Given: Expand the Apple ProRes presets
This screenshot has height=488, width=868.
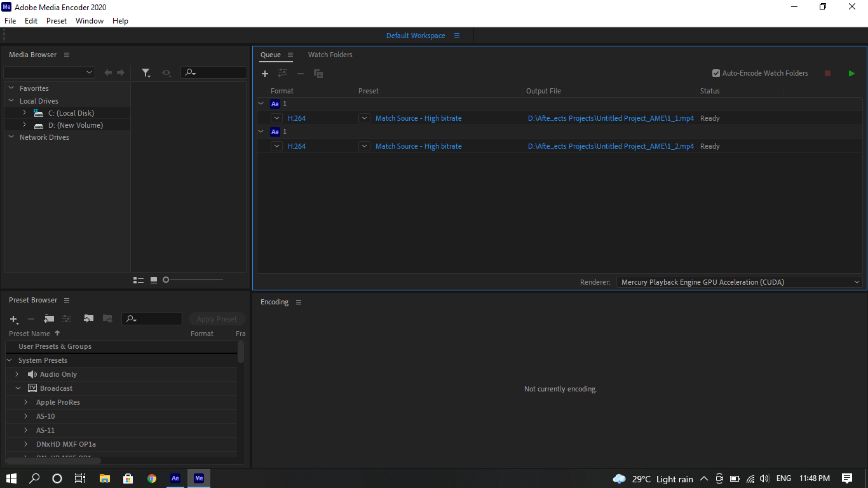Looking at the screenshot, I should (x=26, y=402).
